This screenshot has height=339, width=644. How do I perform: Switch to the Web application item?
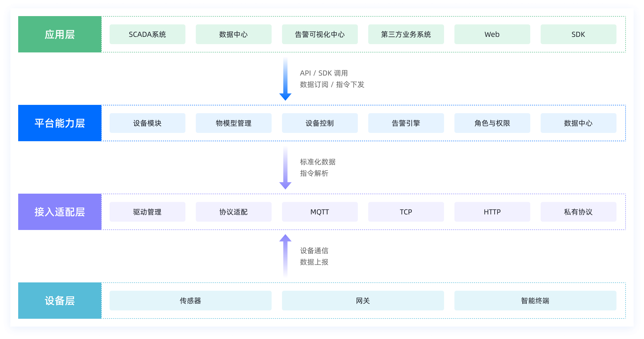(x=492, y=34)
